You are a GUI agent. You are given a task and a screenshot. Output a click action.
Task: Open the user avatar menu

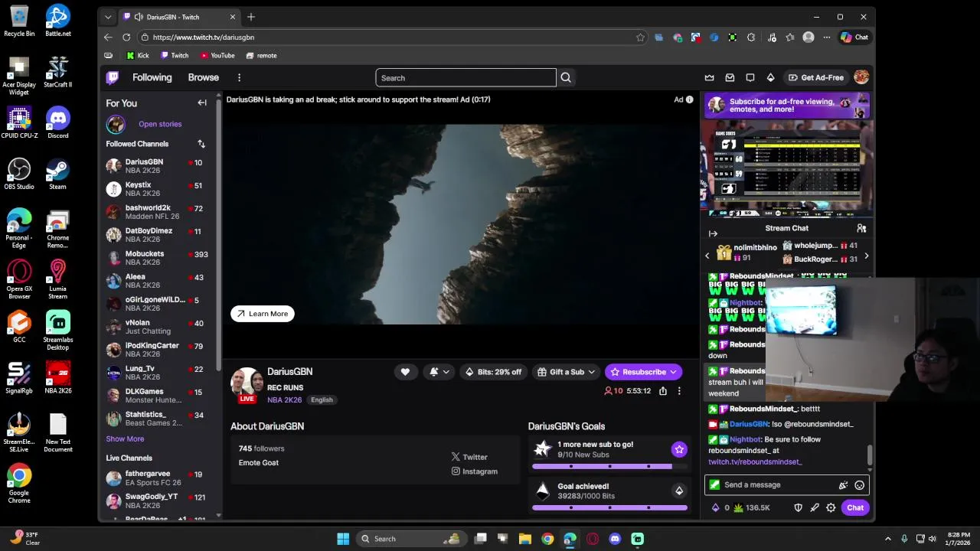pyautogui.click(x=861, y=77)
